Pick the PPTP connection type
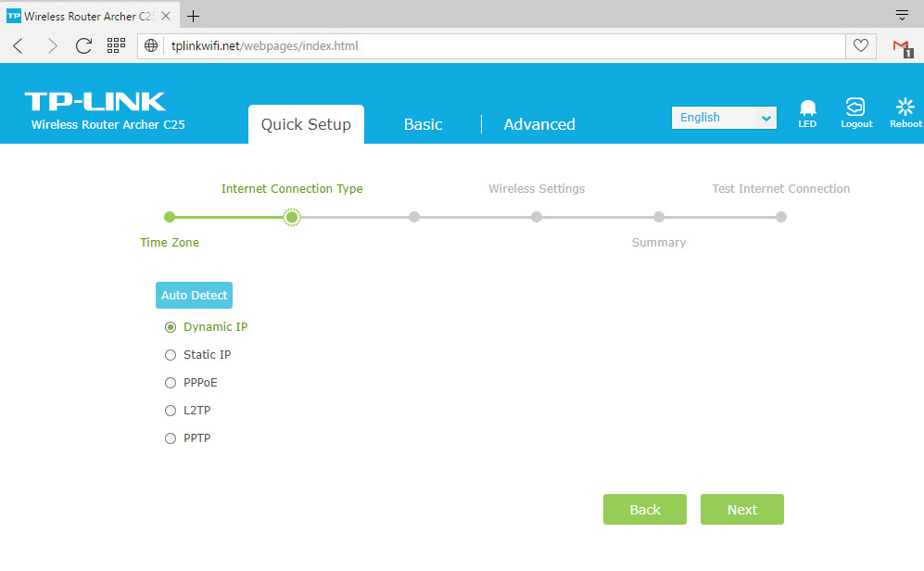Screen dimensions: 924x571 click(171, 438)
